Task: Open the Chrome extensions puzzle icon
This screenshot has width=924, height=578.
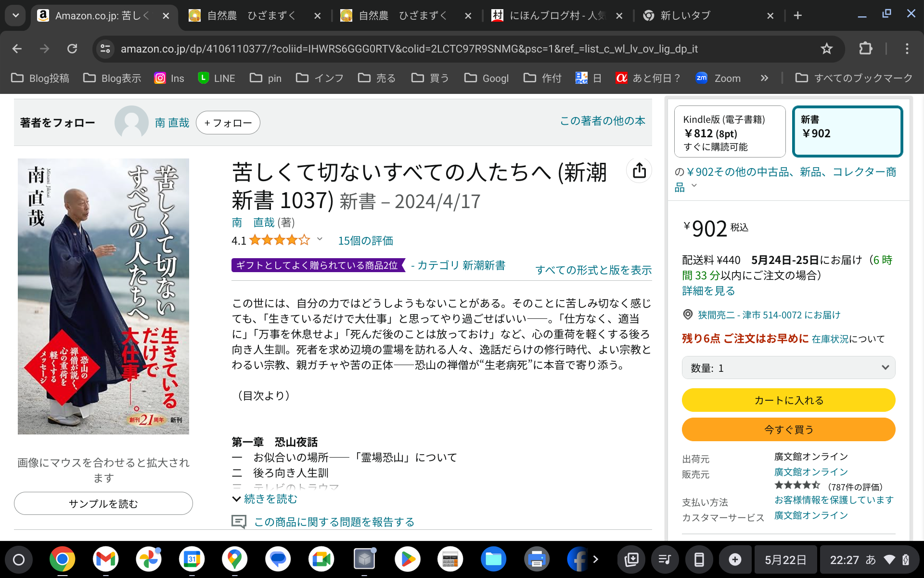Action: (865, 49)
